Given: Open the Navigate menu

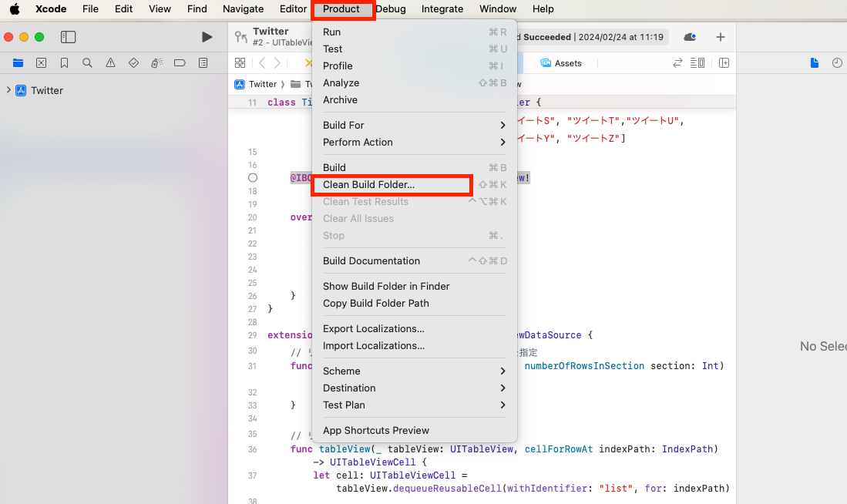Looking at the screenshot, I should pyautogui.click(x=243, y=8).
